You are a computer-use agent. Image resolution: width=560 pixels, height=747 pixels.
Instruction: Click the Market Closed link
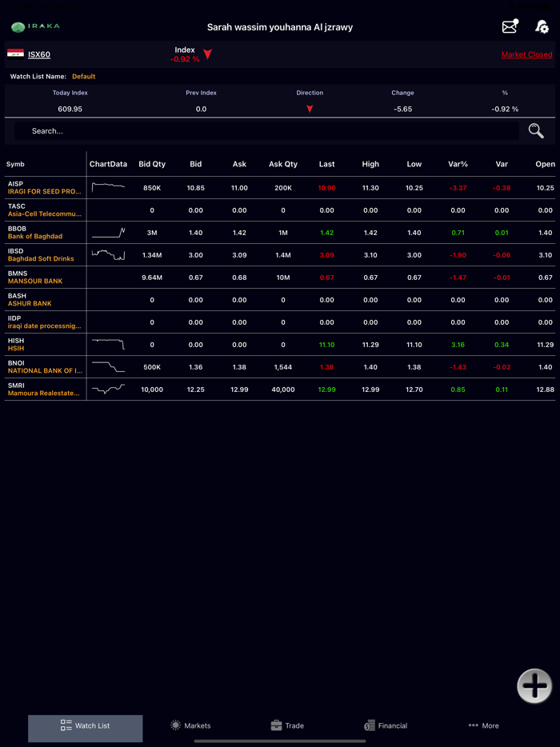pyautogui.click(x=526, y=54)
